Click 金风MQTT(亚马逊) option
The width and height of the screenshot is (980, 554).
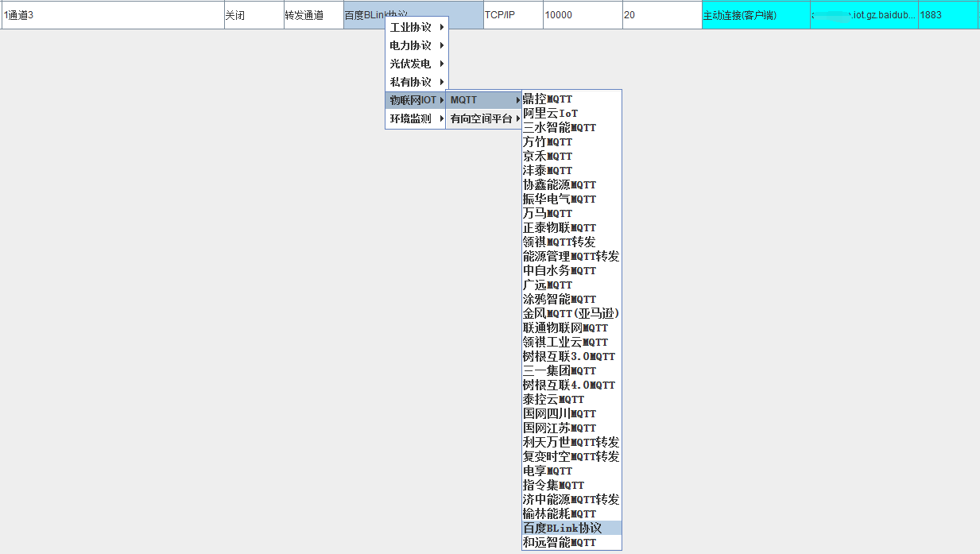click(571, 313)
